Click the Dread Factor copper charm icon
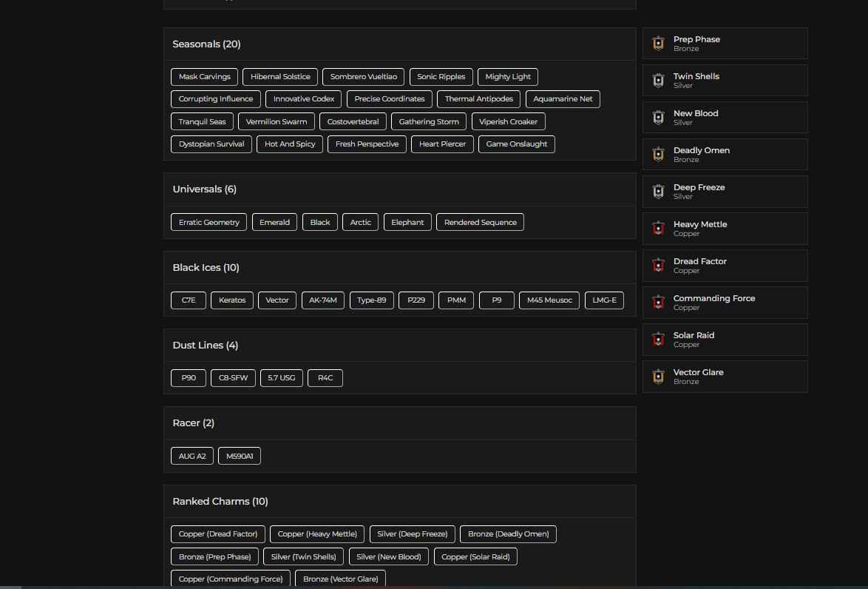Screen dimensions: 868x589 [x=658, y=266]
